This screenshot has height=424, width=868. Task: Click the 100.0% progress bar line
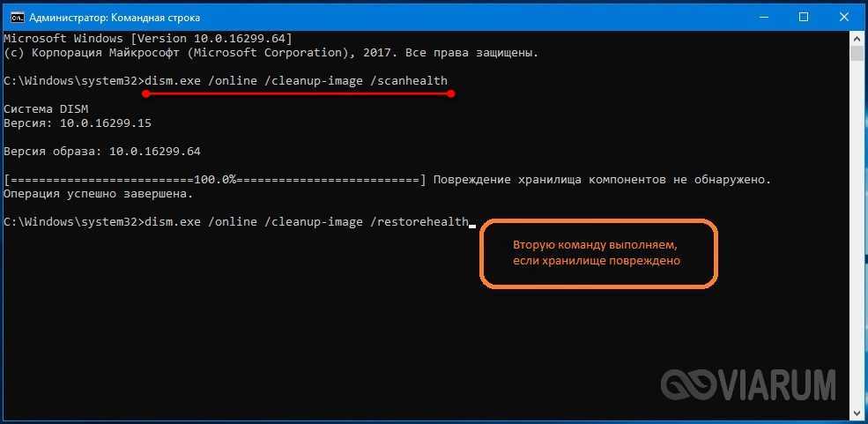pos(216,180)
